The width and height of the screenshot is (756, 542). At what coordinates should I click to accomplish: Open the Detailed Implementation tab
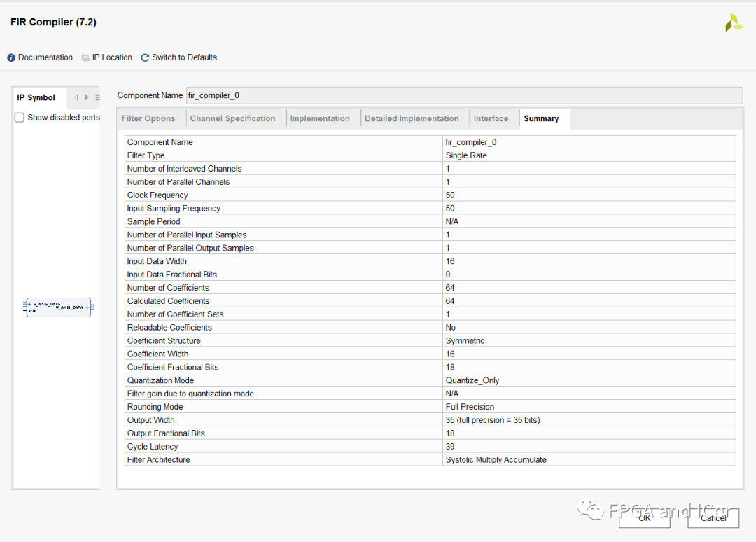(x=412, y=118)
